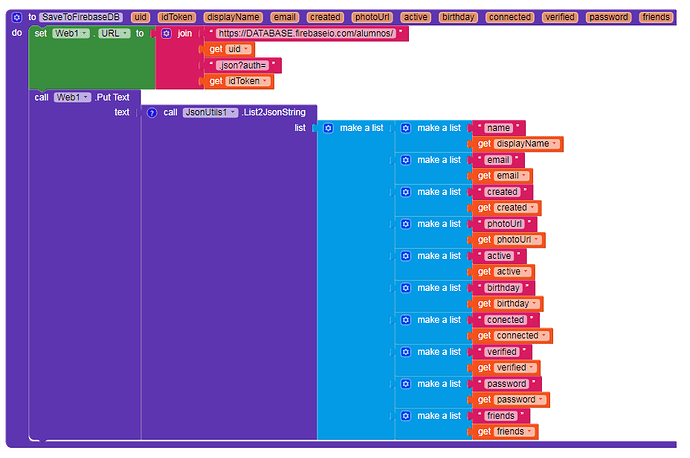Open the URL property dropdown
This screenshot has width=690, height=458.
(x=114, y=33)
